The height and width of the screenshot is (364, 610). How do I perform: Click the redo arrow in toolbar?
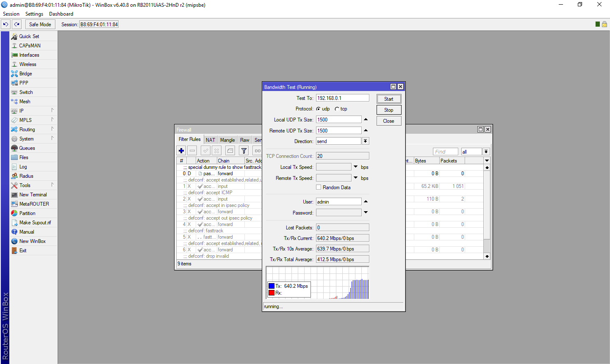click(x=17, y=24)
